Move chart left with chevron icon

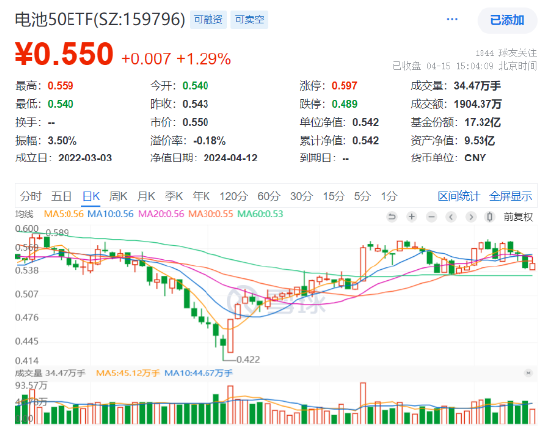pyautogui.click(x=451, y=217)
